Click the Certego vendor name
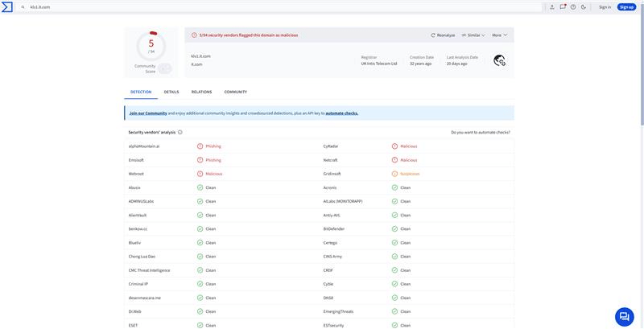The image size is (644, 329). point(330,243)
